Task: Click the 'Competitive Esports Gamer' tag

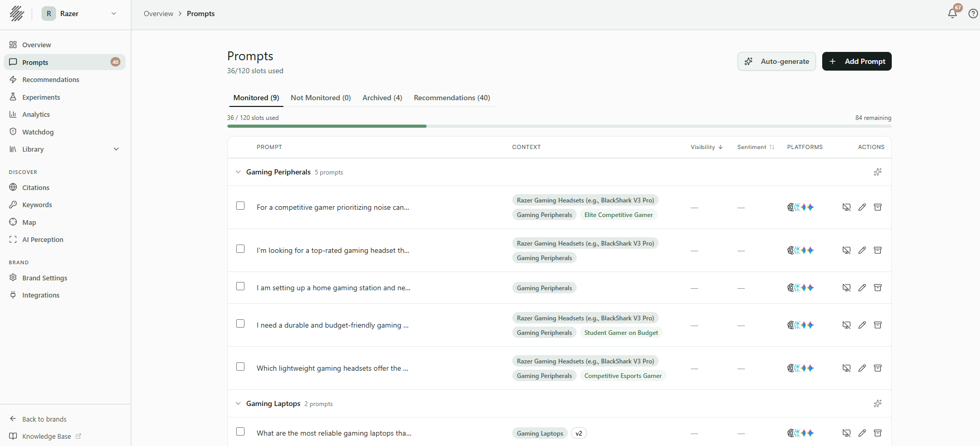Action: [x=623, y=376]
